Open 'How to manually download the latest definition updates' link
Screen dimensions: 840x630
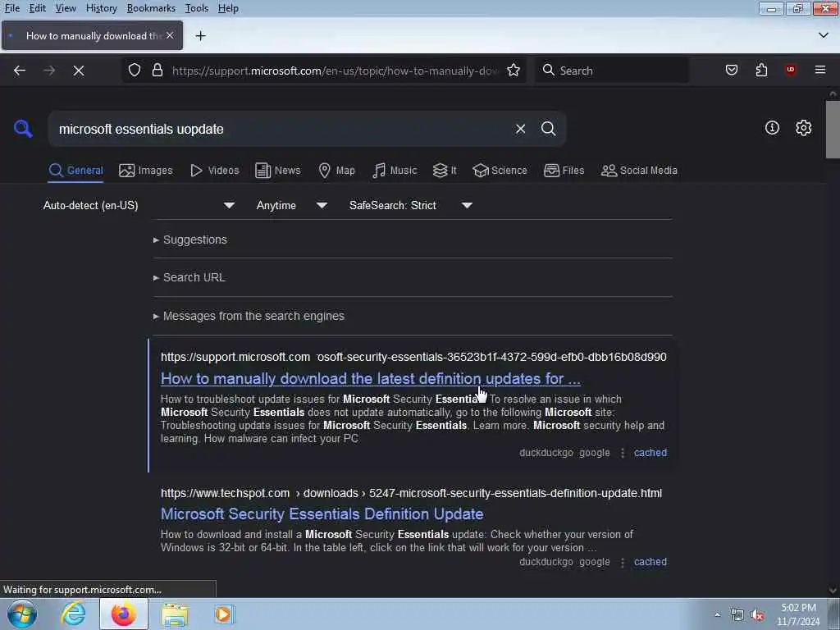[x=370, y=379]
